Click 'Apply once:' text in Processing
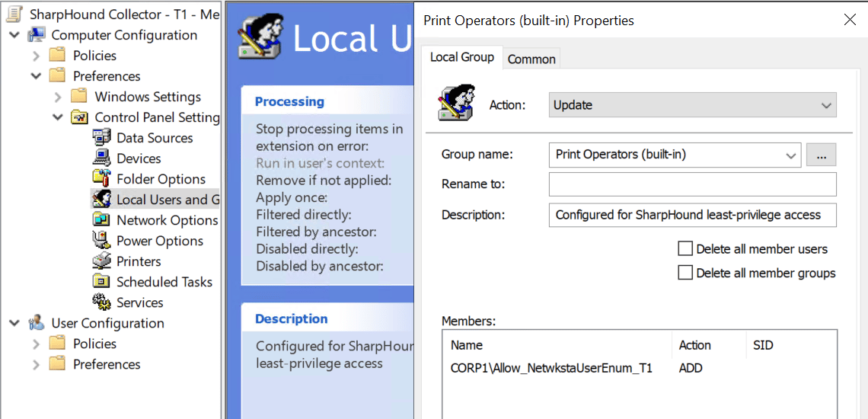 292,198
